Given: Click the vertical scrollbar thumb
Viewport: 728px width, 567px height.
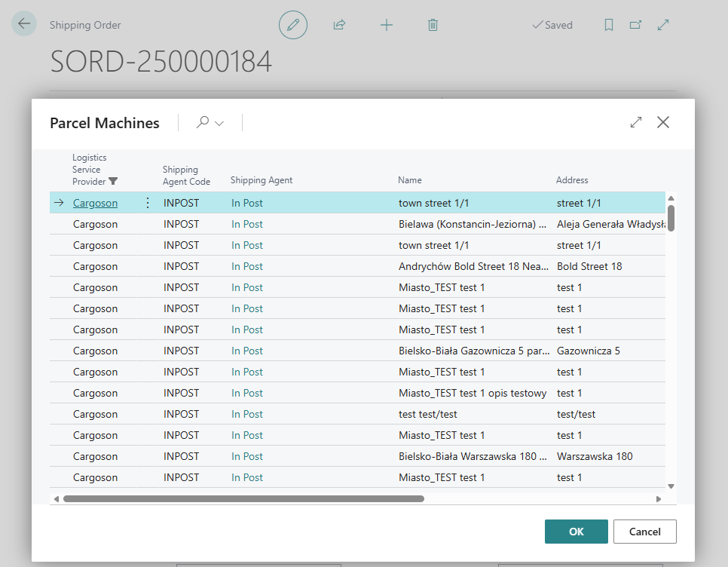Looking at the screenshot, I should (x=671, y=217).
